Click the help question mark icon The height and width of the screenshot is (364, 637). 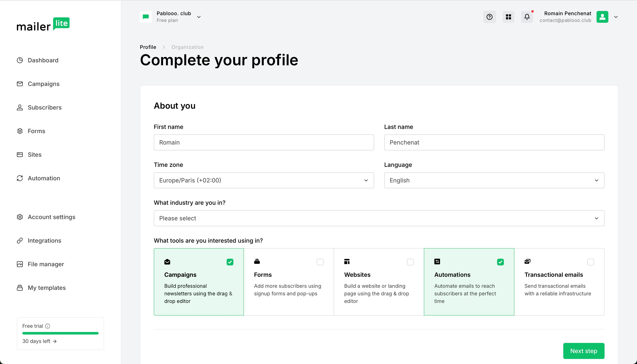489,17
